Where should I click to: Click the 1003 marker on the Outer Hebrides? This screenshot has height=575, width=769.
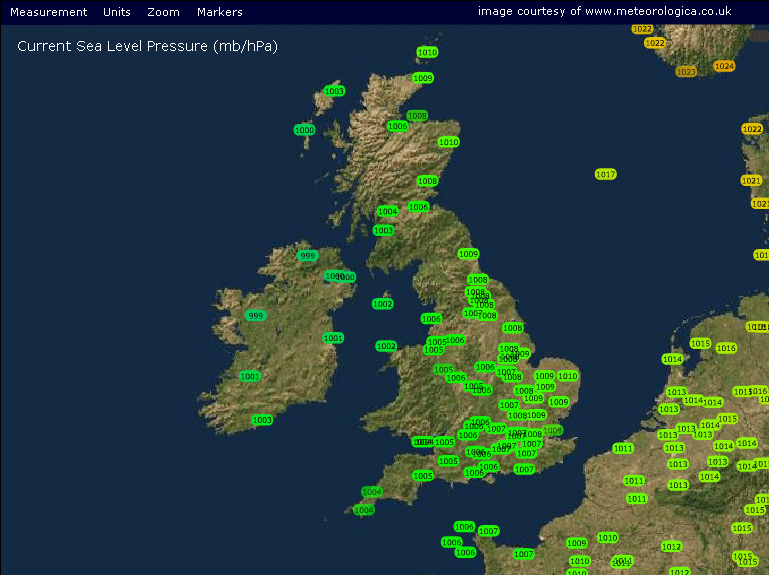point(334,91)
